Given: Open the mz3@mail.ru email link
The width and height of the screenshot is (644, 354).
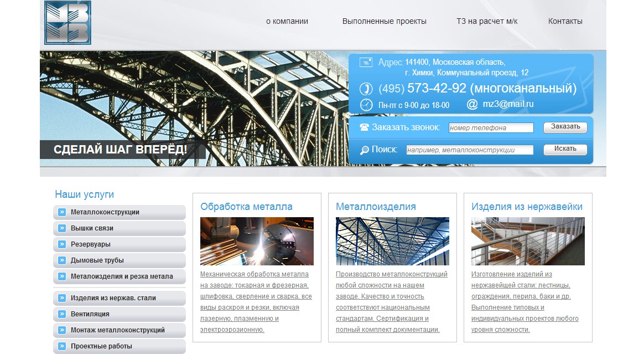Looking at the screenshot, I should 508,104.
